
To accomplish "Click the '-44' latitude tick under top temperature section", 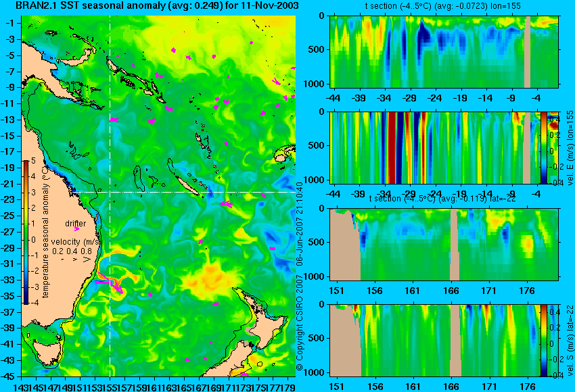I will coord(333,98).
